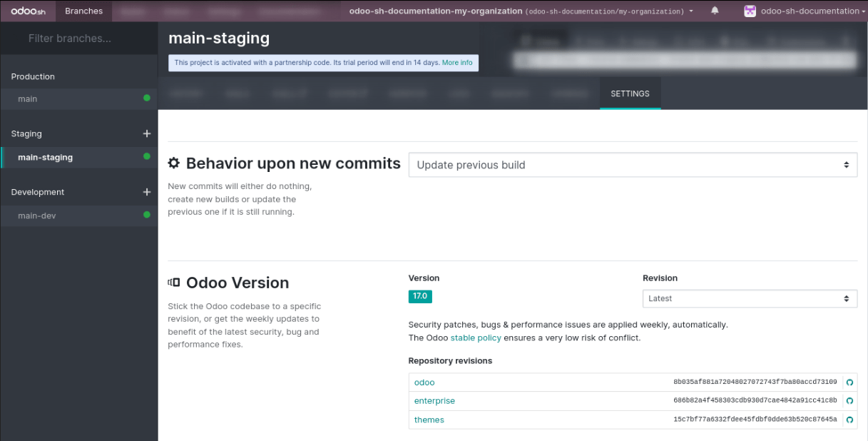Open GitHub icon for odoo revision
This screenshot has height=441, width=868.
(849, 382)
